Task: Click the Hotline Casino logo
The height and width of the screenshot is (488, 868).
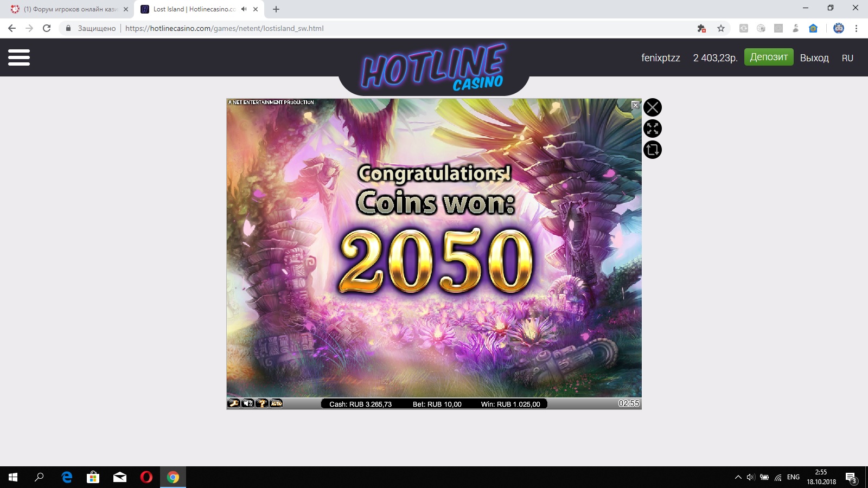Action: [x=434, y=68]
